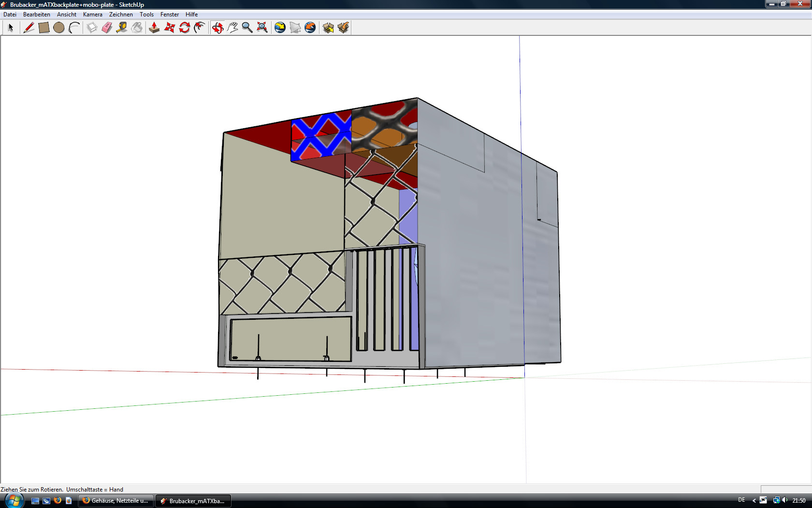Pick the Line pencil tool
Image resolution: width=812 pixels, height=508 pixels.
(x=29, y=28)
